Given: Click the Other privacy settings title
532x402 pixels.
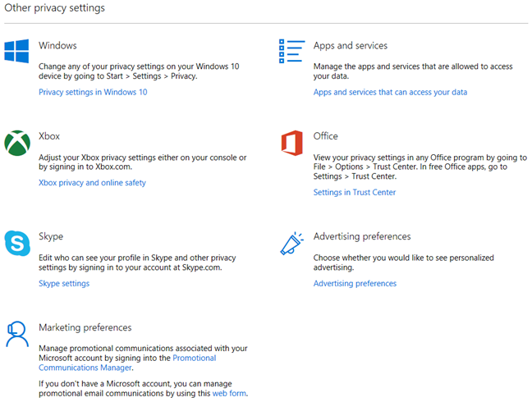Looking at the screenshot, I should coord(55,8).
